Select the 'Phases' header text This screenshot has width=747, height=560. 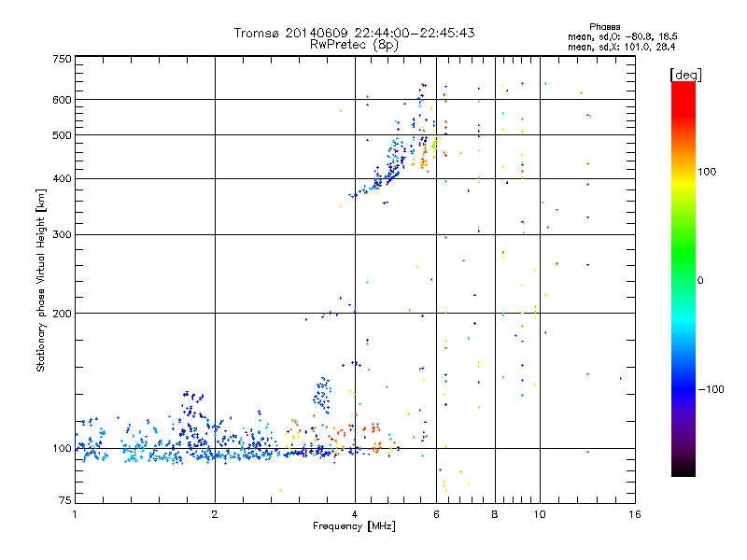[x=604, y=27]
